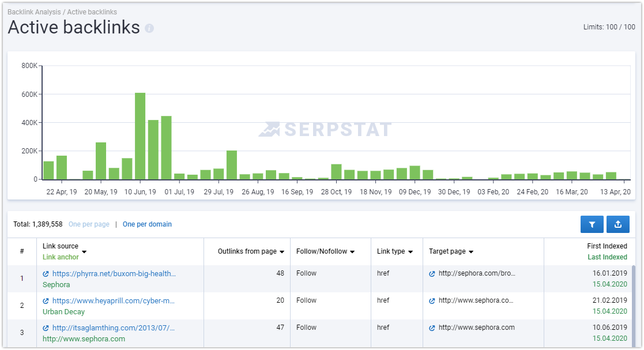Click the Active backlinks page heading
Image resolution: width=644 pixels, height=350 pixels.
(74, 28)
